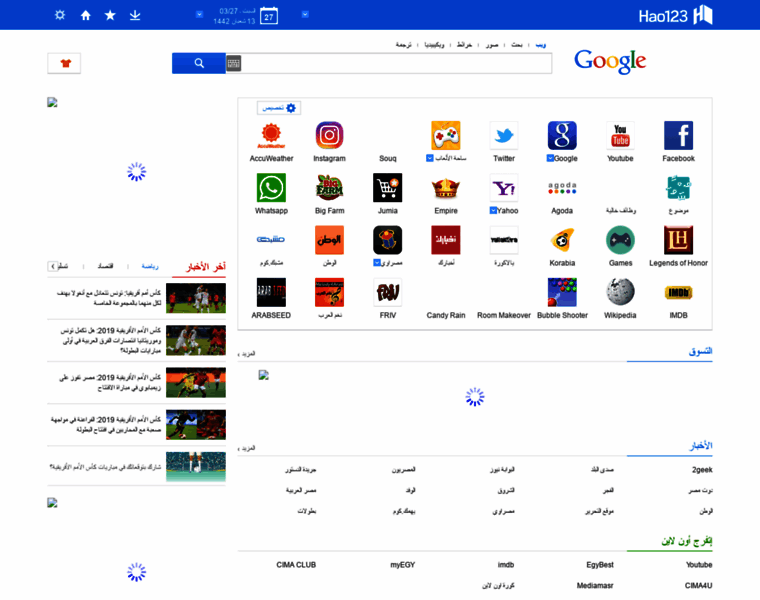Image resolution: width=760 pixels, height=600 pixels.
Task: Select the Wikipedia search tab above the search bar
Action: tap(434, 45)
